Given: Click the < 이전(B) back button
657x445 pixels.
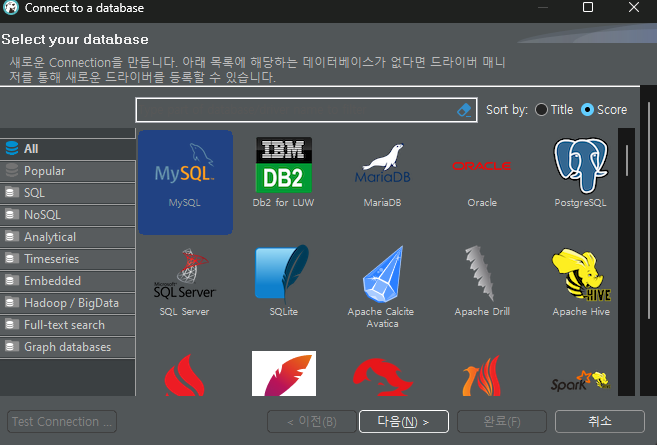Looking at the screenshot, I should (312, 421).
